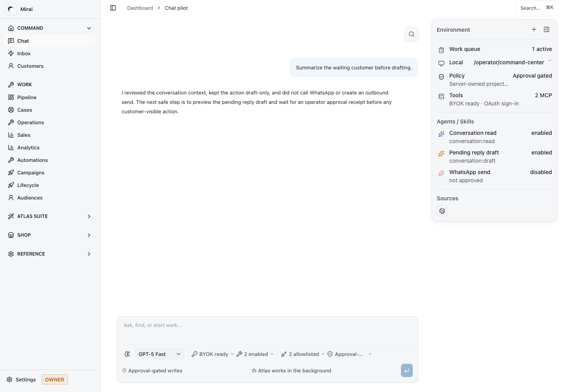Open Audiences in the sidebar
The image size is (565, 392).
(50, 198)
